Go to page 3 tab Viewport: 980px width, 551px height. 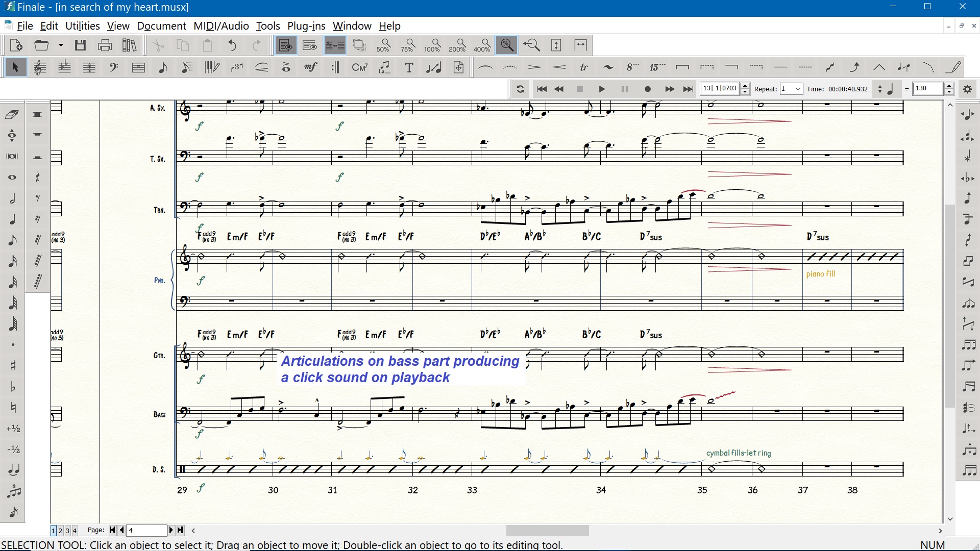(67, 531)
